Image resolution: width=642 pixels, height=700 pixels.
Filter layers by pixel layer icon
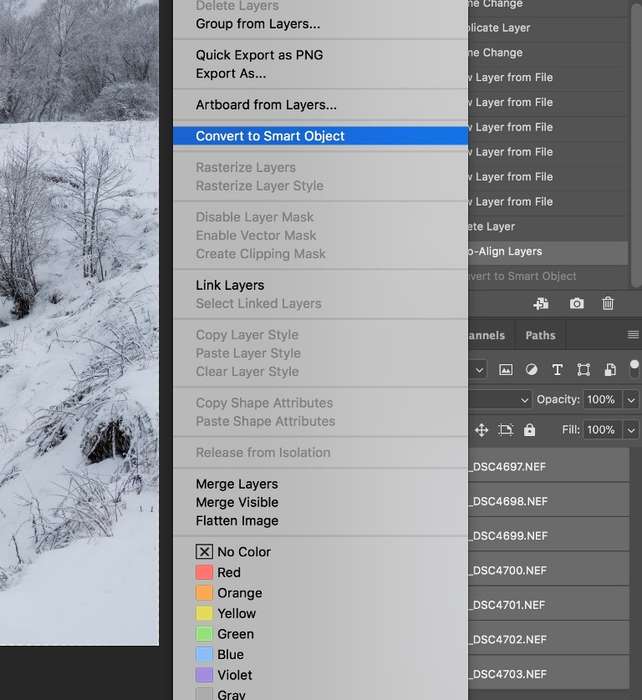click(506, 370)
